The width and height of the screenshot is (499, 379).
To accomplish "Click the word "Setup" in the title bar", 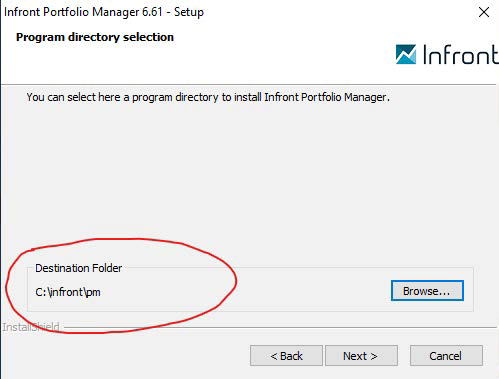I will coord(189,12).
